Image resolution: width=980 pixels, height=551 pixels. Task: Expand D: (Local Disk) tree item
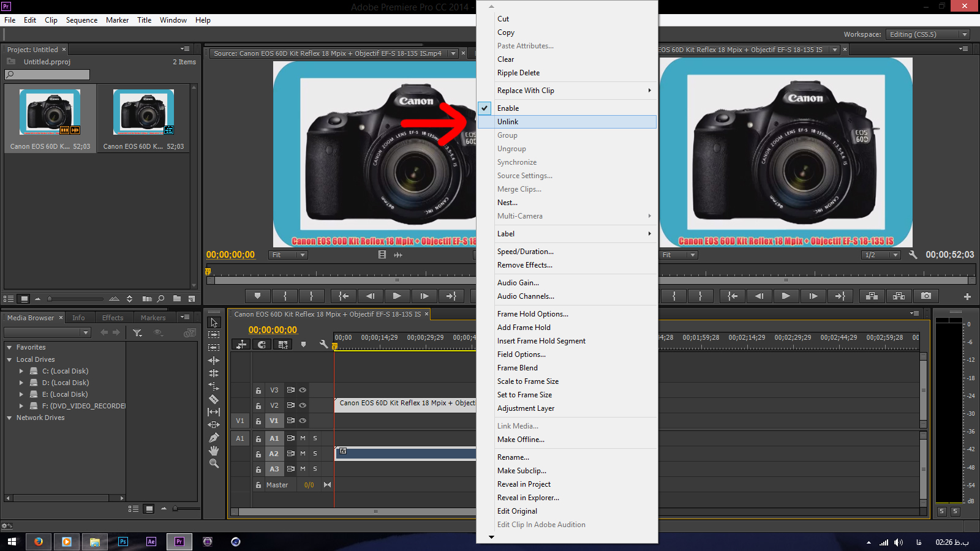[x=21, y=383]
